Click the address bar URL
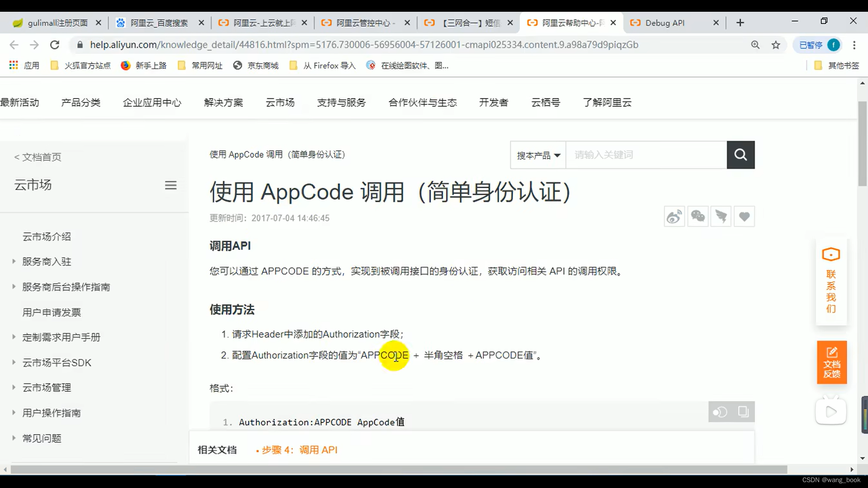This screenshot has width=868, height=488. [364, 45]
